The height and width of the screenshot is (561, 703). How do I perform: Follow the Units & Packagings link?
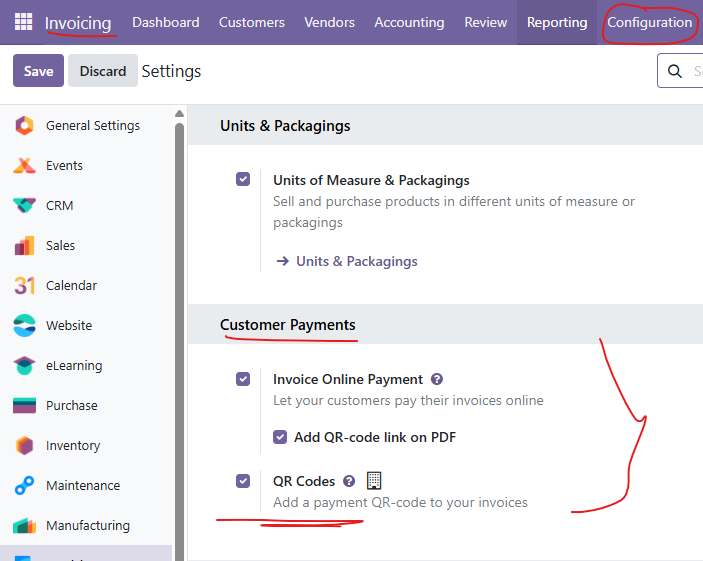pyautogui.click(x=356, y=261)
